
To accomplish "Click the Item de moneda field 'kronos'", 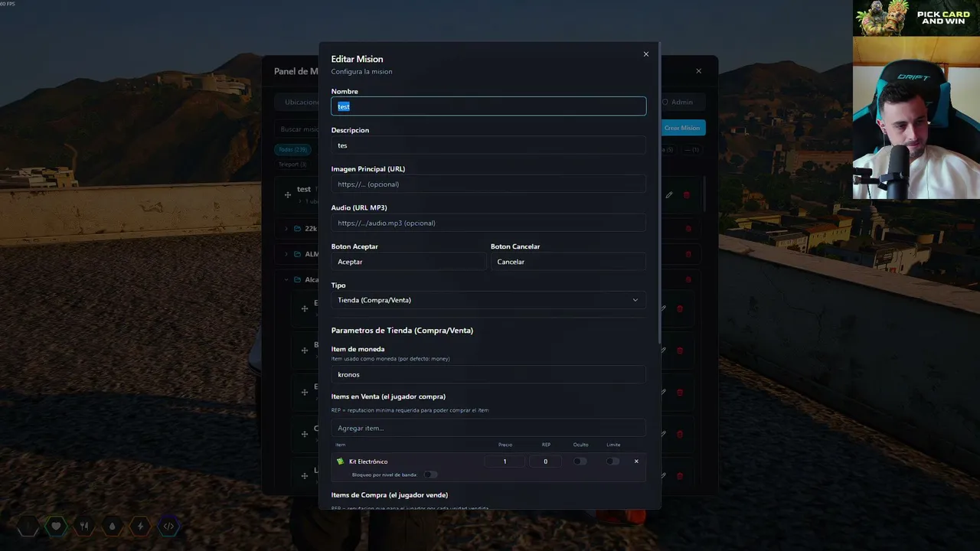I will (x=488, y=374).
